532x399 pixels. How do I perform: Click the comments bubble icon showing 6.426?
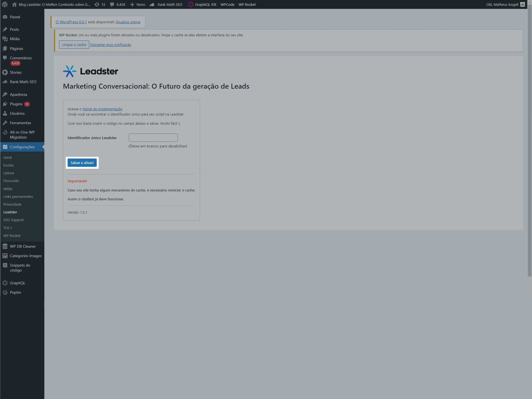(x=112, y=4)
